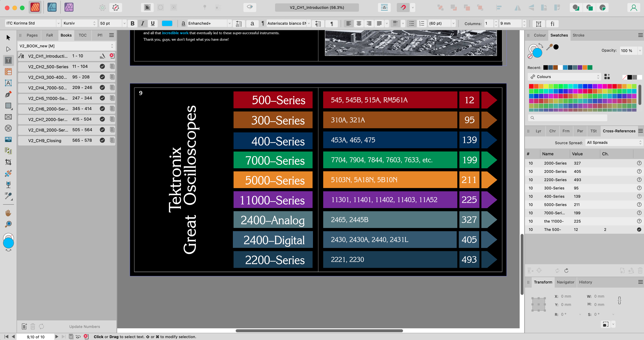Open the 50 pt font size dropdown
This screenshot has height=340, width=644.
click(124, 23)
